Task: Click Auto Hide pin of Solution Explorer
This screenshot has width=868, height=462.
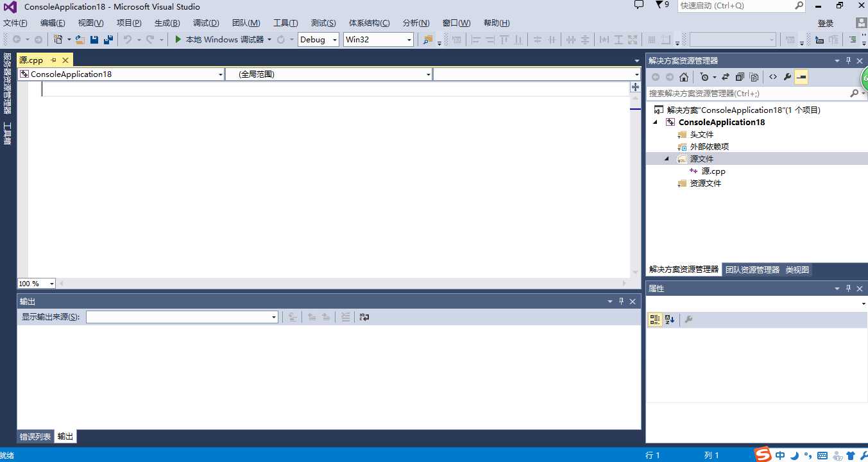Action: click(x=848, y=60)
